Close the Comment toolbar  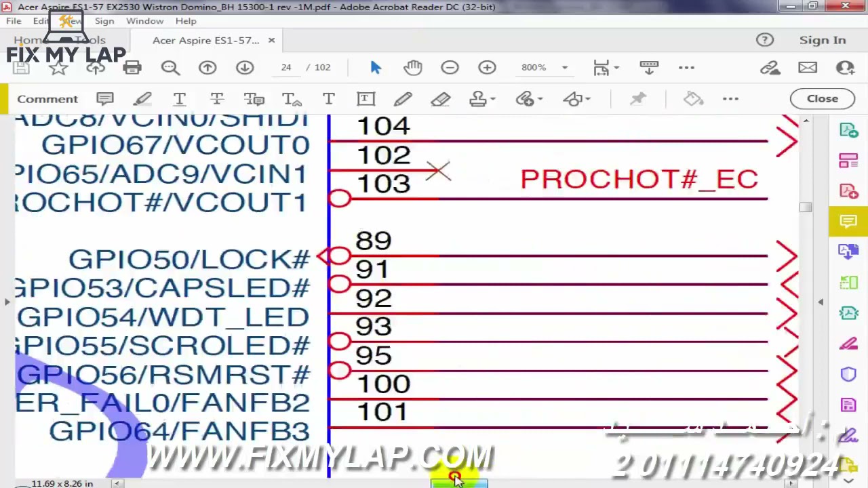pos(823,99)
